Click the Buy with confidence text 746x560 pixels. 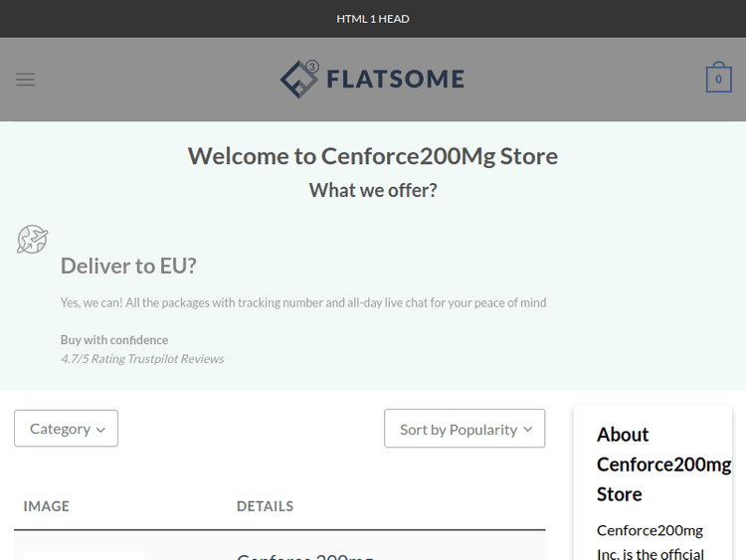(x=114, y=340)
